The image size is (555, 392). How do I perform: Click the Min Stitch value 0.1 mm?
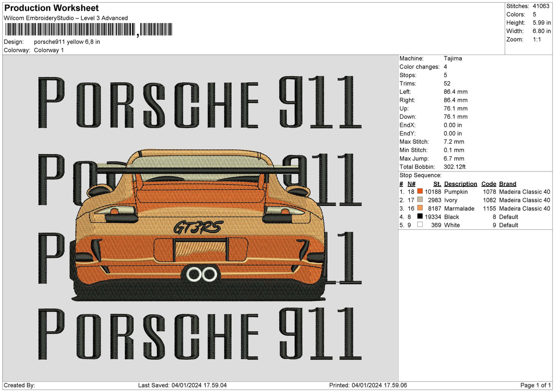pyautogui.click(x=454, y=150)
